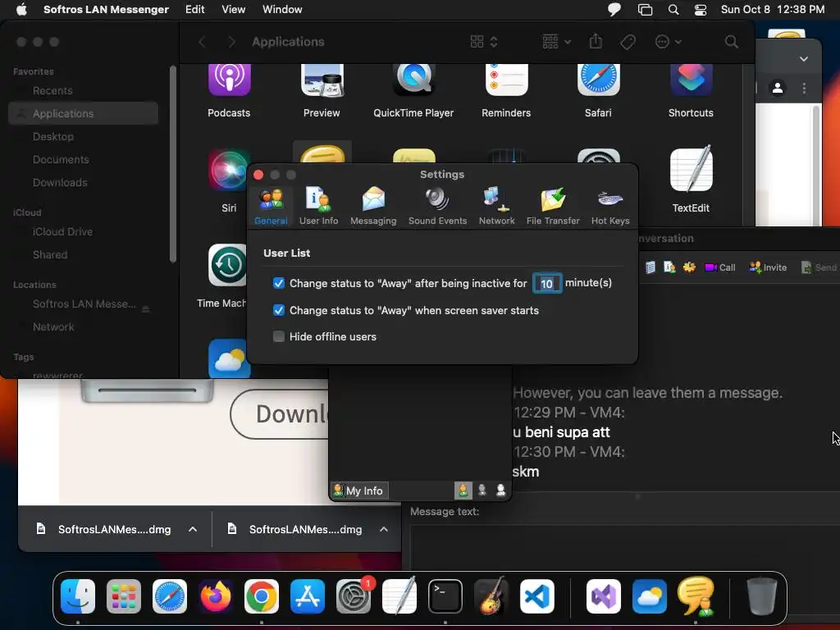Uncheck Away after being inactive checkbox
The height and width of the screenshot is (630, 840).
(279, 283)
